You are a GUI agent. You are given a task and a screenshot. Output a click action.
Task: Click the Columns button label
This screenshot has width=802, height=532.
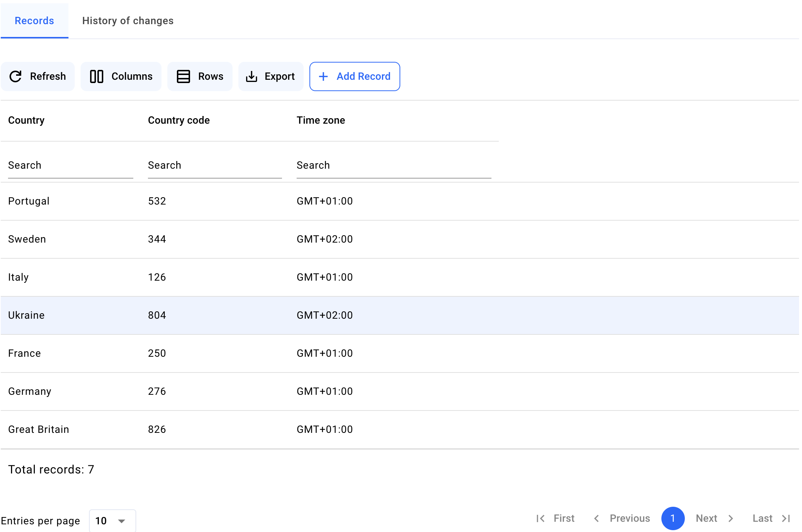tap(132, 76)
